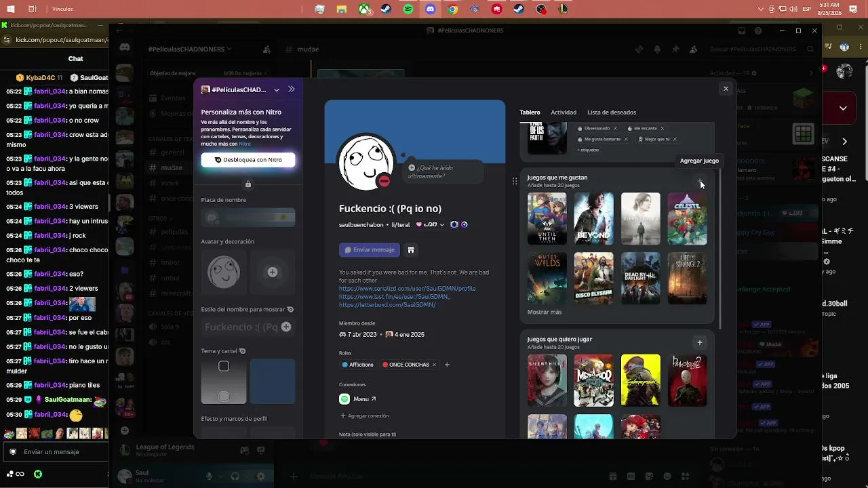This screenshot has width=868, height=488.
Task: Add a display name style
Action: pos(286,327)
